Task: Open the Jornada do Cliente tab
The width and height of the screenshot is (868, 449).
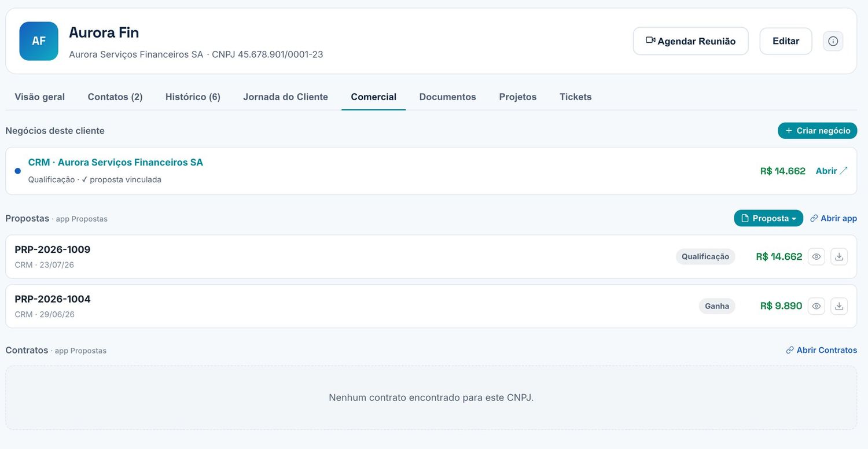Action: pos(285,97)
